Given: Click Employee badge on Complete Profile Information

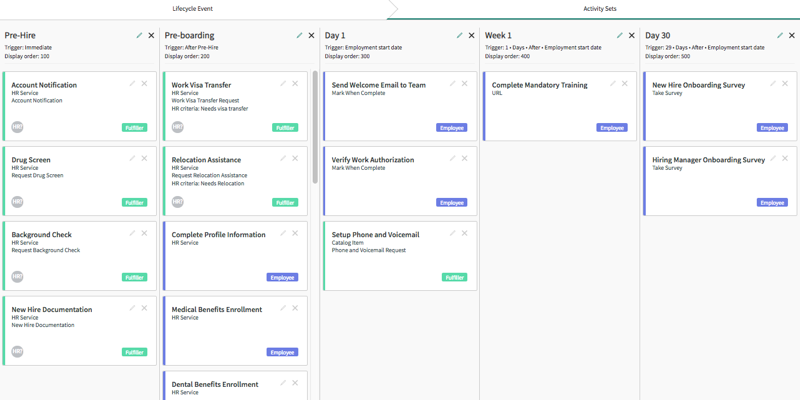Looking at the screenshot, I should pyautogui.click(x=282, y=278).
